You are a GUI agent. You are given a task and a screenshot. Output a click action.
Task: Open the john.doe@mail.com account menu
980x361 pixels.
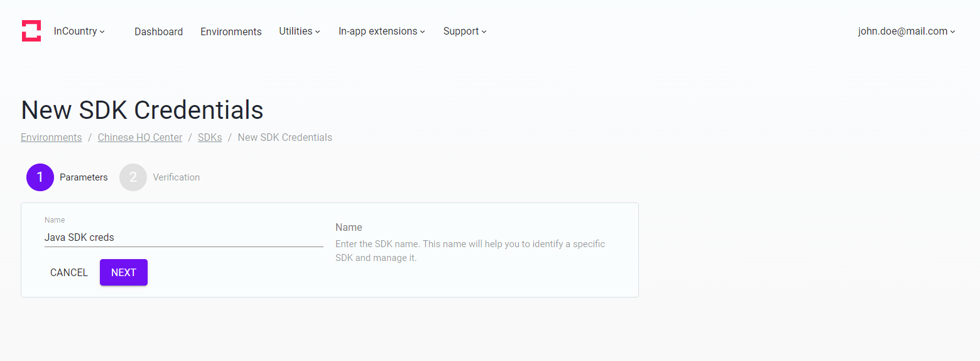(x=906, y=31)
